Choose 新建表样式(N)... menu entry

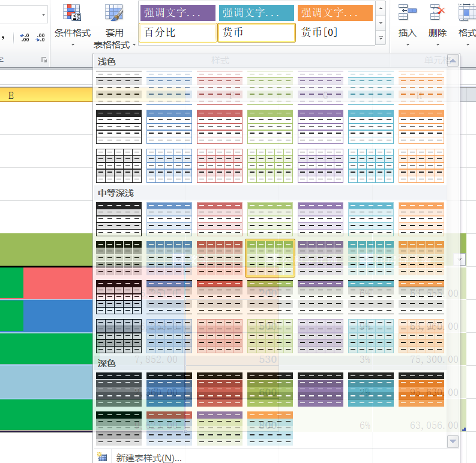pyautogui.click(x=149, y=458)
